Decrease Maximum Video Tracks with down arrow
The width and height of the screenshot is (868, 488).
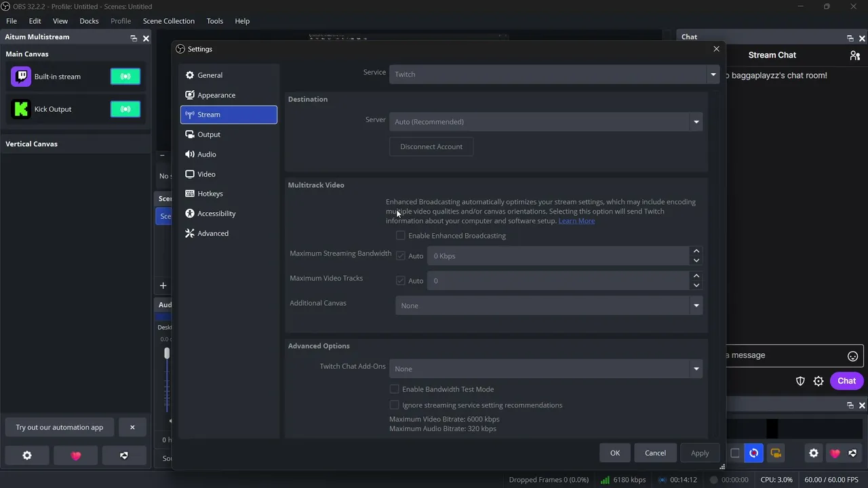click(696, 285)
